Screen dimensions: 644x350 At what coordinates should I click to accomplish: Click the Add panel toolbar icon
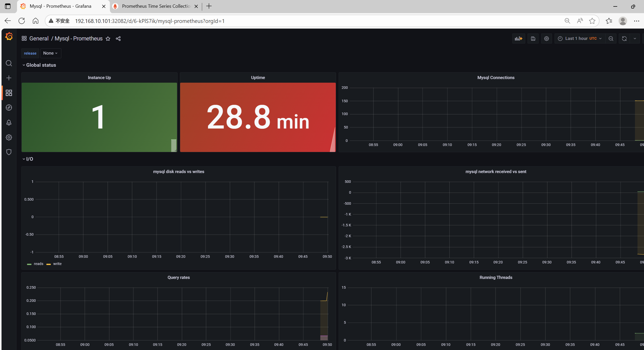[x=518, y=39]
